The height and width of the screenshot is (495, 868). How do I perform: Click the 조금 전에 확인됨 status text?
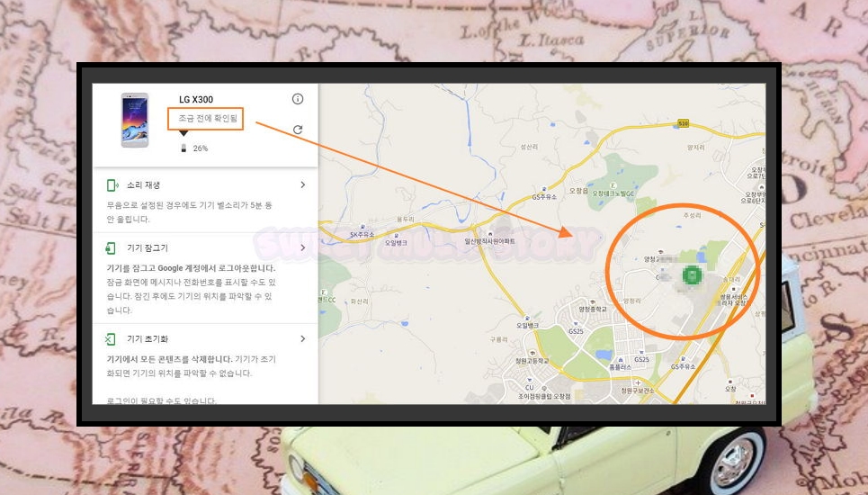207,118
